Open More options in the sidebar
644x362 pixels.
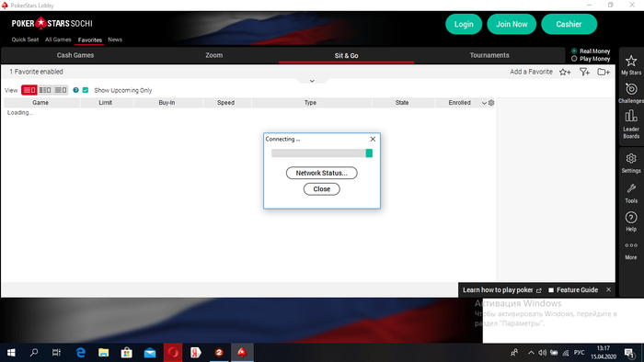pos(631,251)
